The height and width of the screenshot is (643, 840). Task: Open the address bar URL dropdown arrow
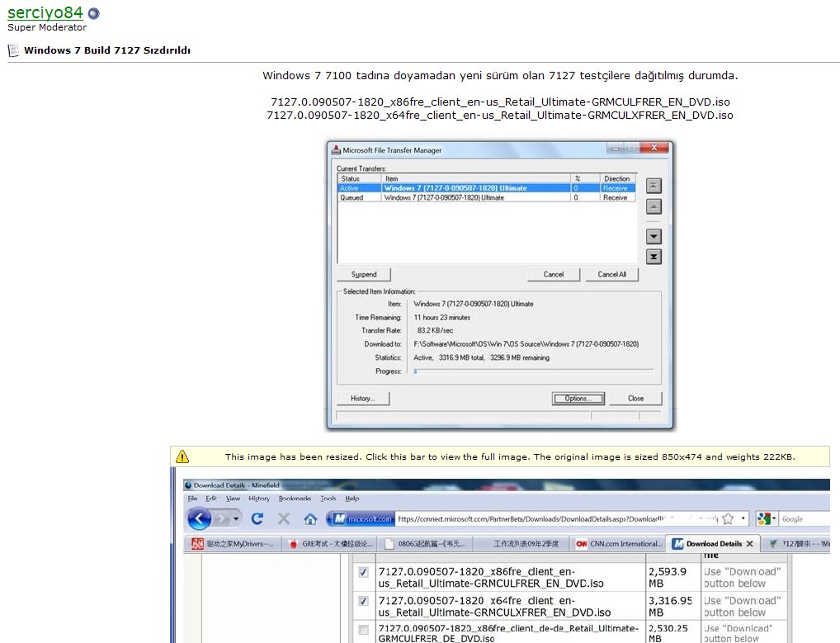[743, 518]
